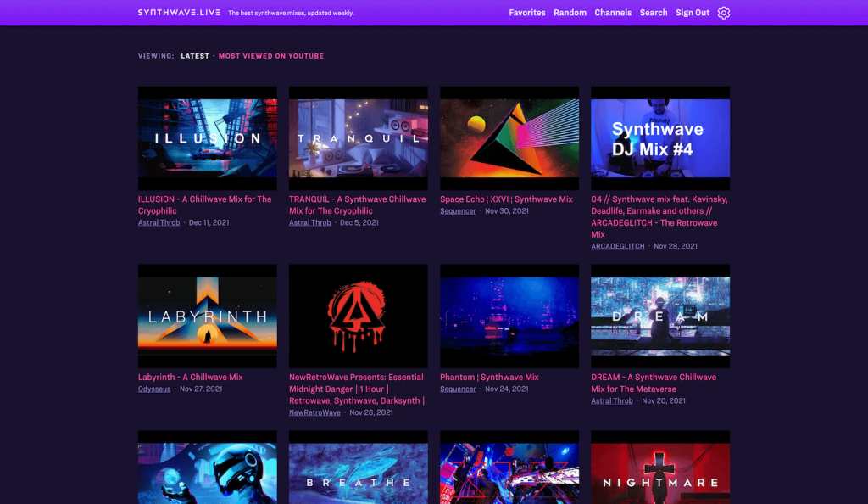
Task: Click the date Nov 27, 2021
Action: (201, 389)
